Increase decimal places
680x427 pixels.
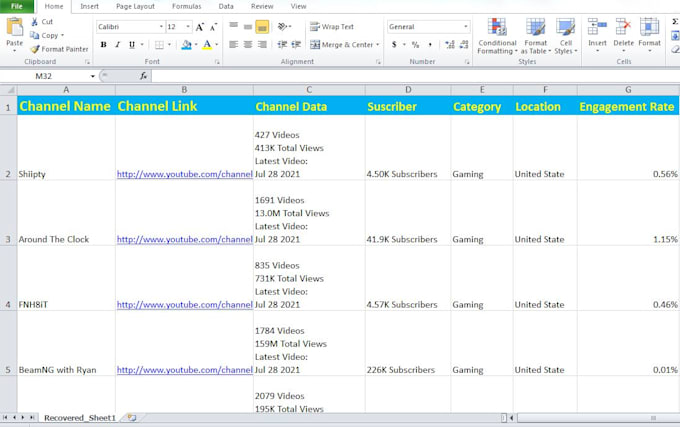450,44
